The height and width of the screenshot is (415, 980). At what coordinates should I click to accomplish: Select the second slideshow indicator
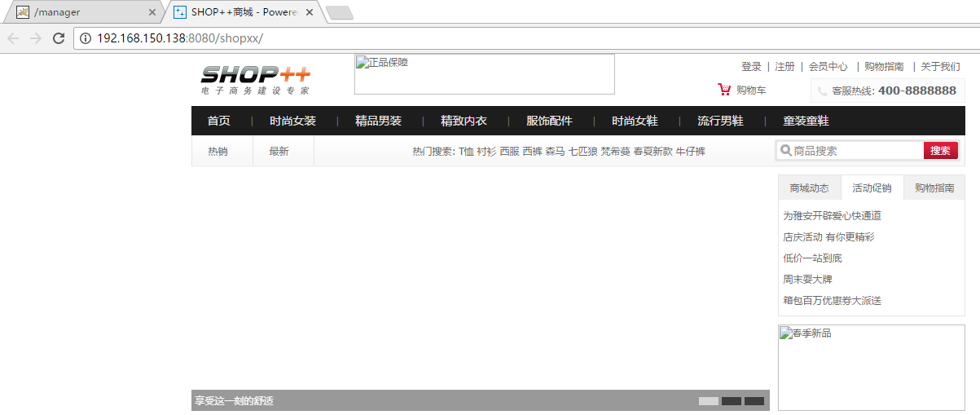point(732,401)
